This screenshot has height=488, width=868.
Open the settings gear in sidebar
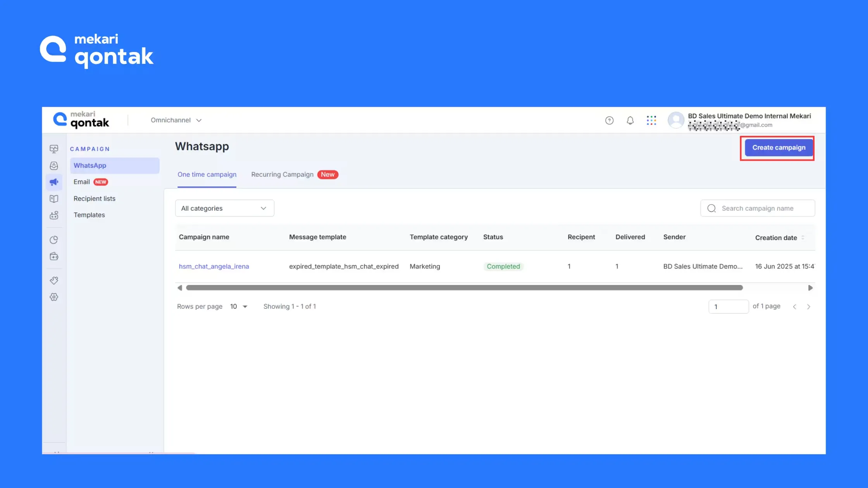[54, 297]
